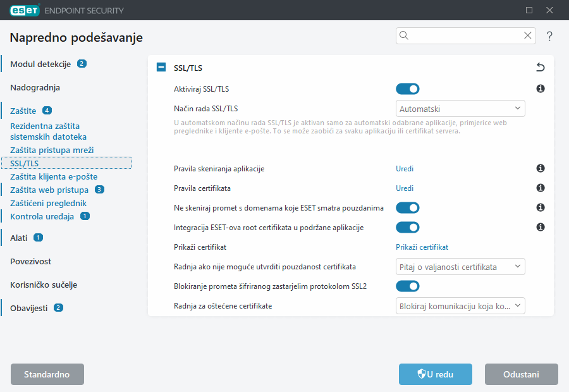569x392 pixels.
Task: Click the revert arrow in the SSL/TLS section
Action: pos(540,67)
